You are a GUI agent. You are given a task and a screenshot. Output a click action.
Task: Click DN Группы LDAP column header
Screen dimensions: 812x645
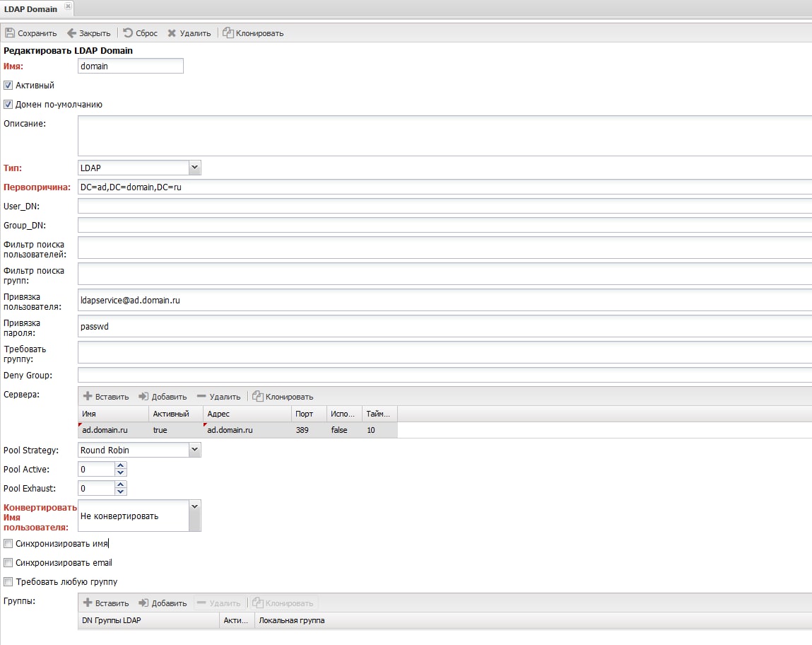[148, 620]
